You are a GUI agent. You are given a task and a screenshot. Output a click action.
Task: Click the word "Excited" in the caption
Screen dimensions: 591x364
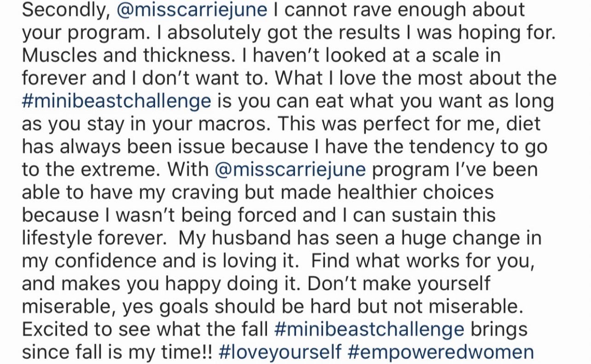pos(57,329)
